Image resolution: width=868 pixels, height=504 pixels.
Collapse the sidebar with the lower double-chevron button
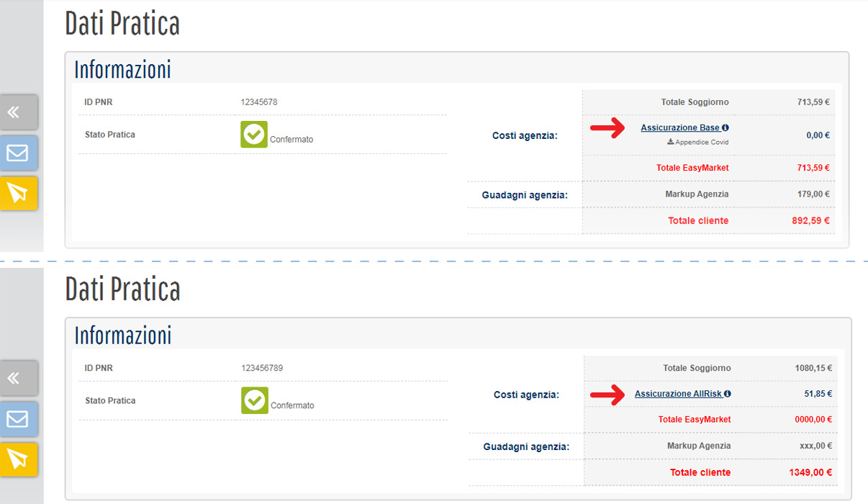[x=18, y=378]
